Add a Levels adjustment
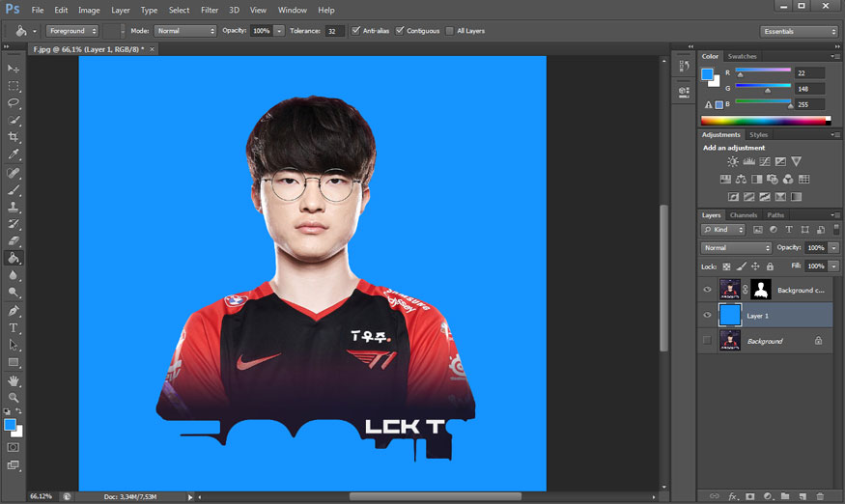The width and height of the screenshot is (845, 504). (748, 161)
